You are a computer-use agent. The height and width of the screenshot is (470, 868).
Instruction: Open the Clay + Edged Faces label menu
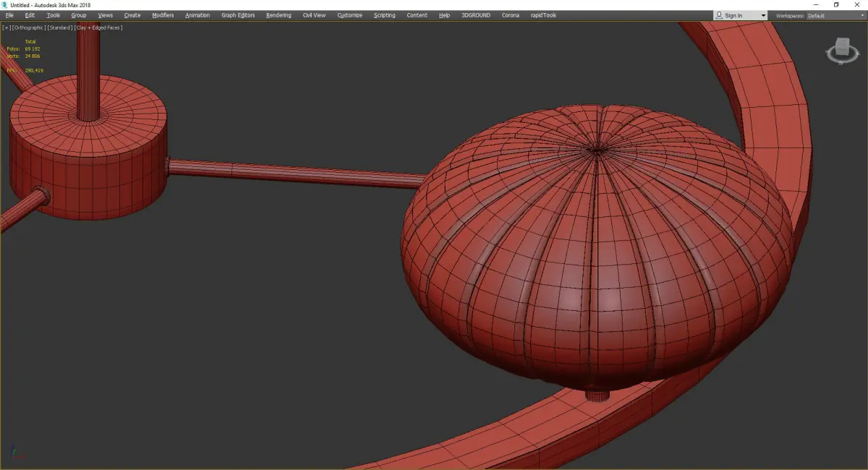click(x=98, y=27)
